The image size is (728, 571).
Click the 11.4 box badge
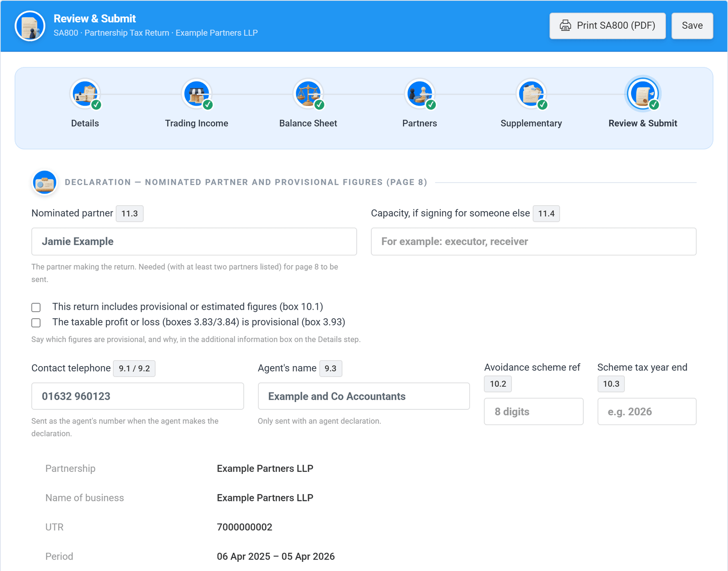546,214
